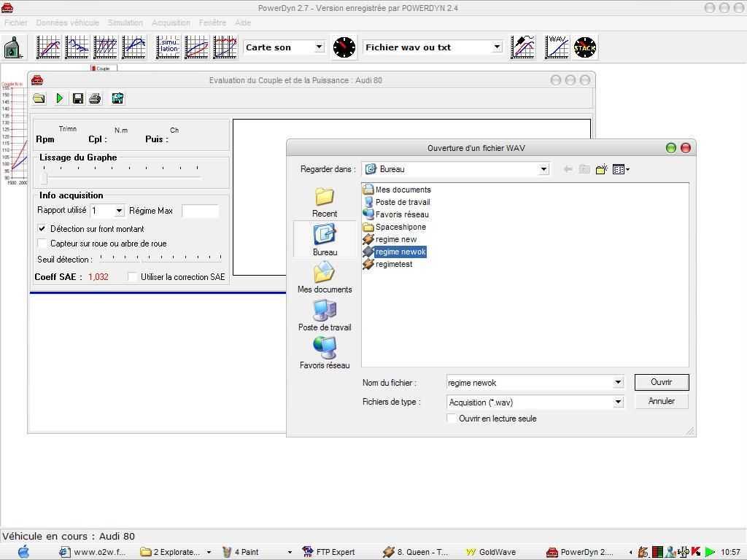Create new folder via dialog toolbar icon

click(x=601, y=169)
